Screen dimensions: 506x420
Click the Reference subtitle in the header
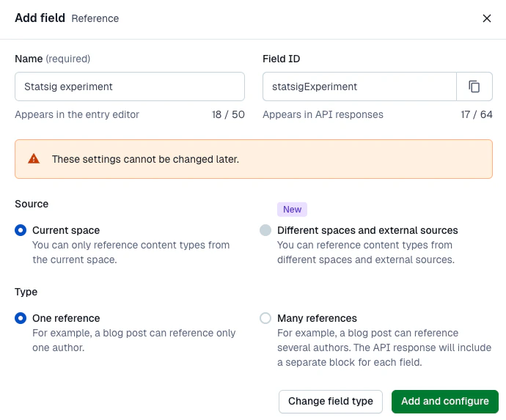(x=95, y=18)
